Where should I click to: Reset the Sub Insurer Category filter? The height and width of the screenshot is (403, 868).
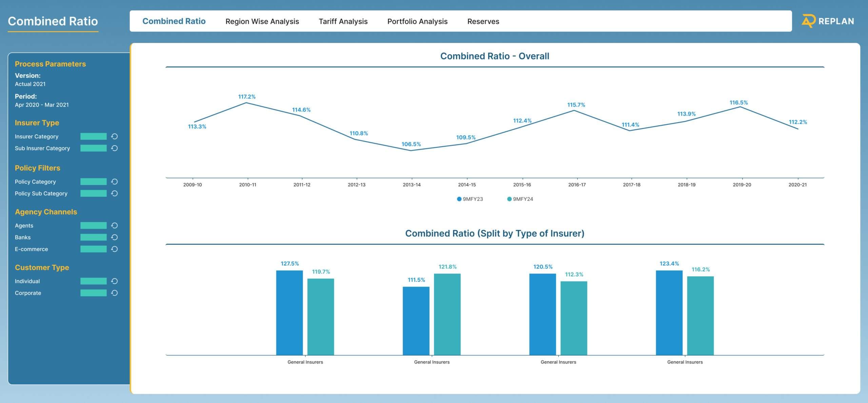[115, 148]
